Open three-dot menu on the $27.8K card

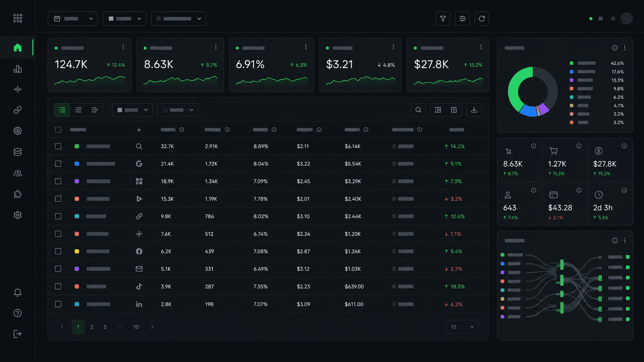pos(481,47)
